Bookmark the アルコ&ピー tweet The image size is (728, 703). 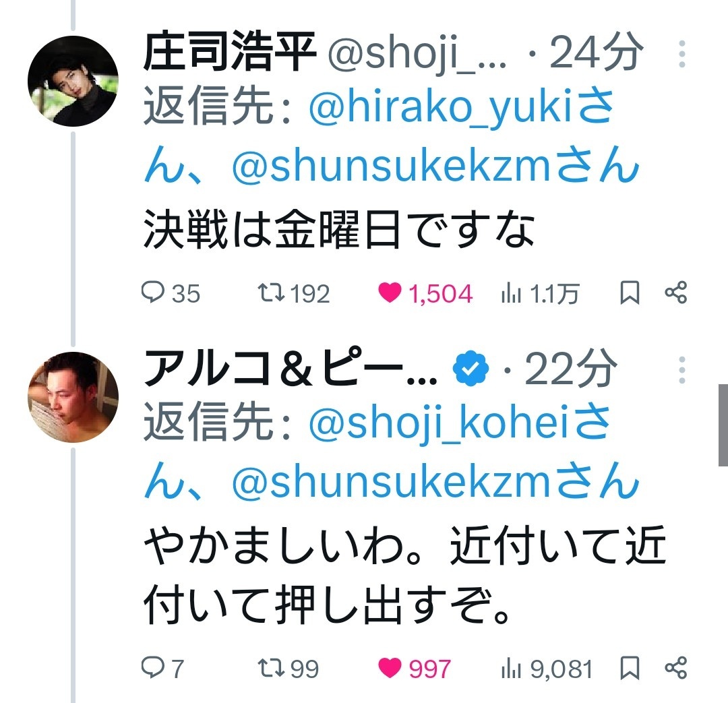(629, 668)
